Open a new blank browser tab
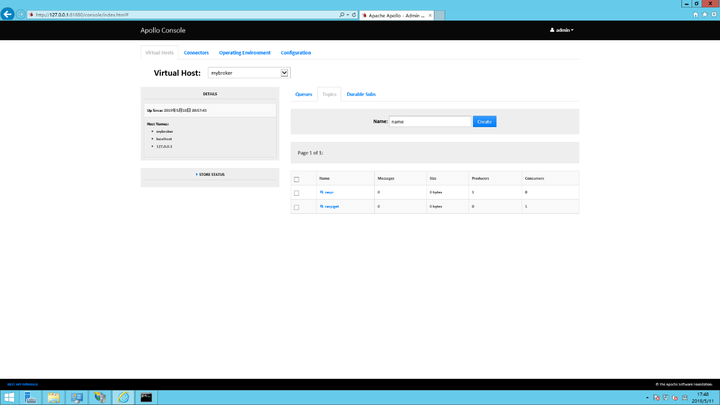 [x=439, y=15]
